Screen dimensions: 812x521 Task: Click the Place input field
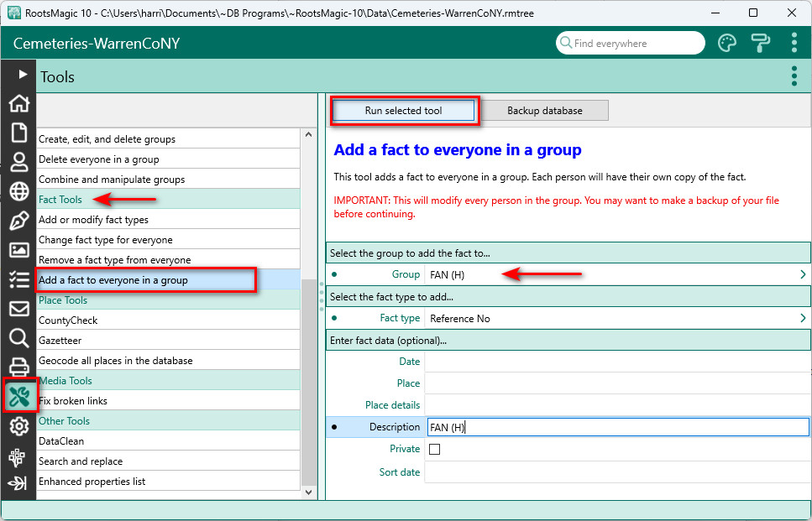click(618, 383)
